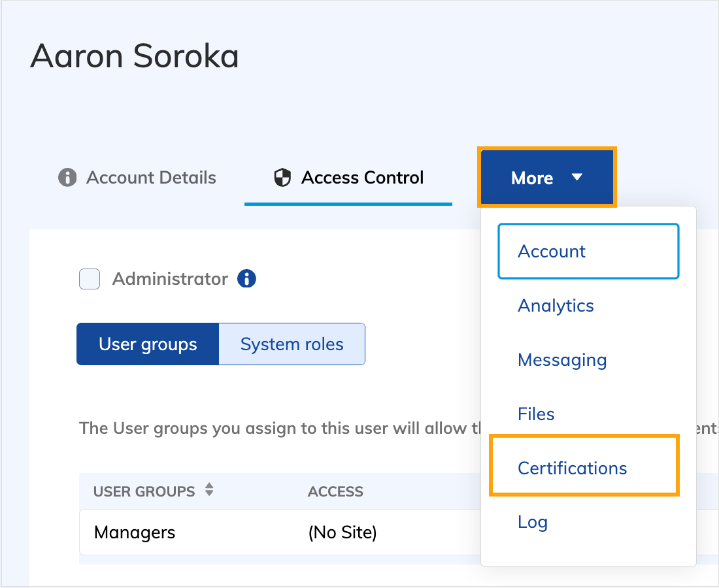Open Files from the dropdown list
719x588 pixels.
tap(536, 414)
